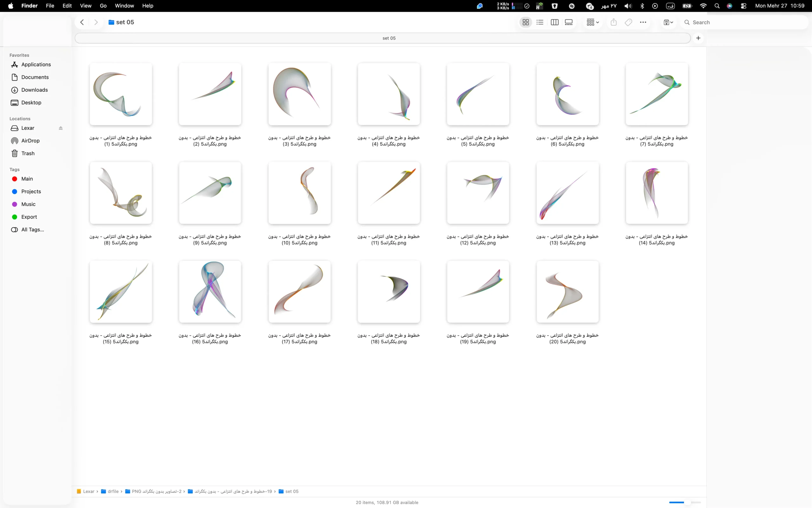Viewport: 812px width, 508px height.
Task: Select thumbnail of file (1) 5.png
Action: pos(121,94)
